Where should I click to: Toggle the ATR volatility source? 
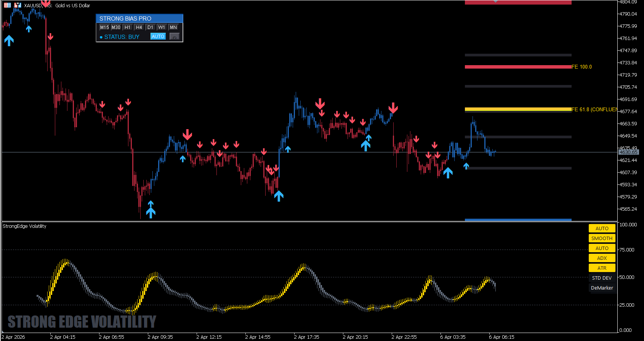coord(602,268)
